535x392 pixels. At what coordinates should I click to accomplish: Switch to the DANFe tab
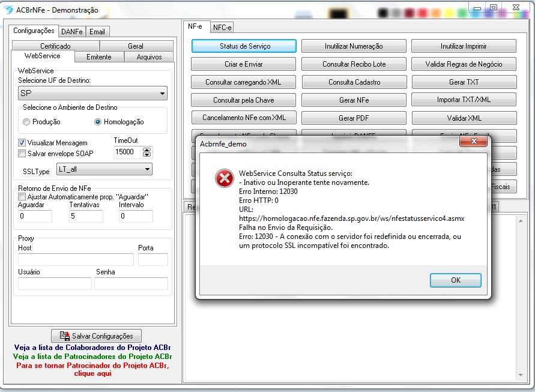pyautogui.click(x=72, y=32)
